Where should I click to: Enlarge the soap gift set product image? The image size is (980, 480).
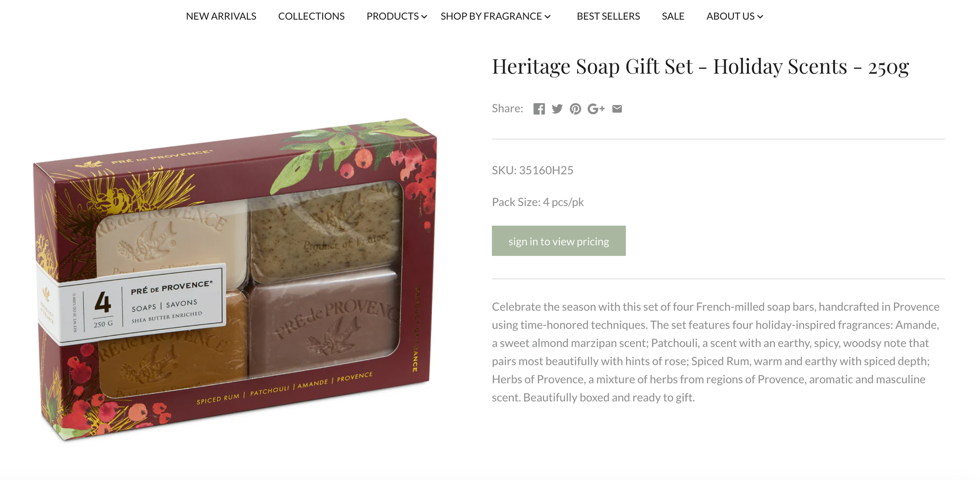click(235, 279)
